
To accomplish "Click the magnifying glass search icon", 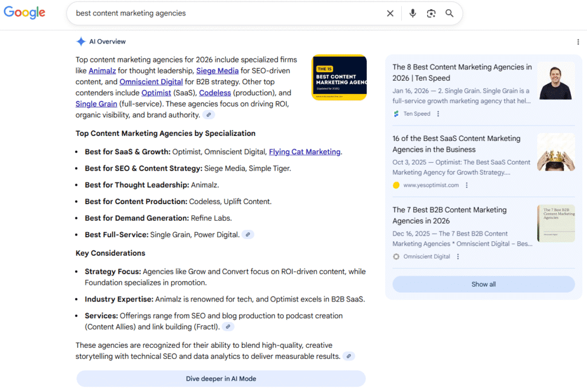I will point(449,13).
